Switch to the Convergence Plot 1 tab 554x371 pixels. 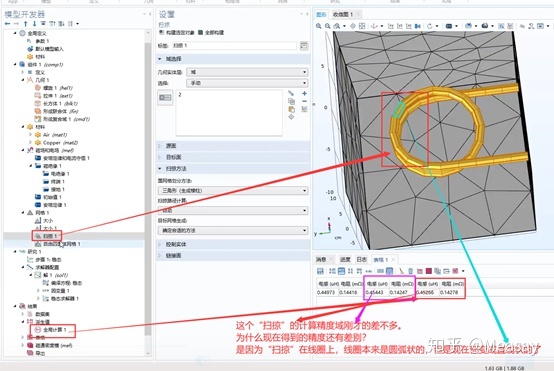pyautogui.click(x=343, y=14)
